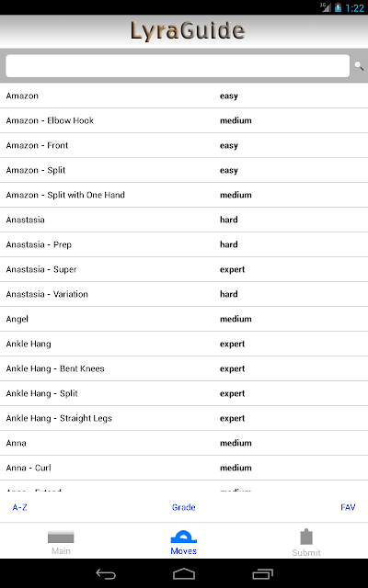Tap the LyraGuide title header

[x=188, y=30]
